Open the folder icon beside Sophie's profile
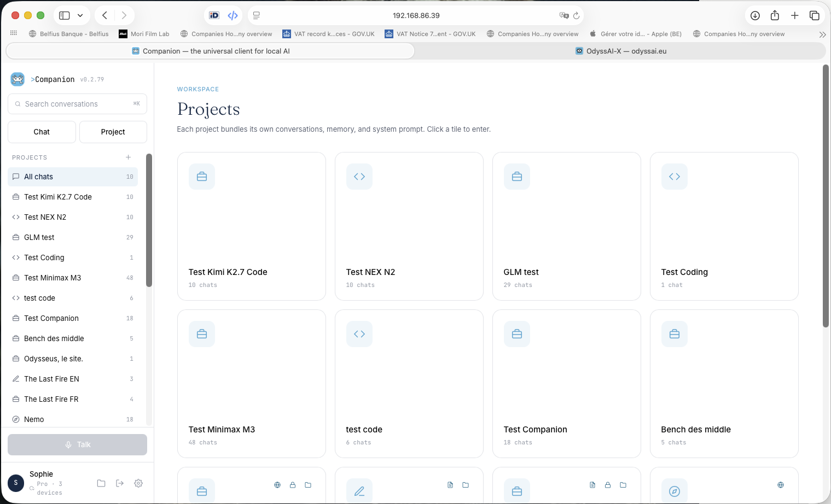Image resolution: width=831 pixels, height=504 pixels. click(101, 483)
